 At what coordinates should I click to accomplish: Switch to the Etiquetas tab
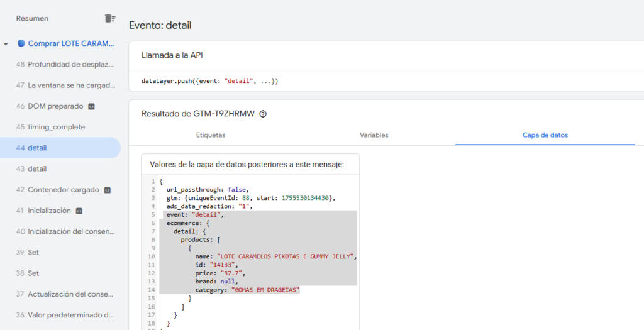pyautogui.click(x=211, y=135)
